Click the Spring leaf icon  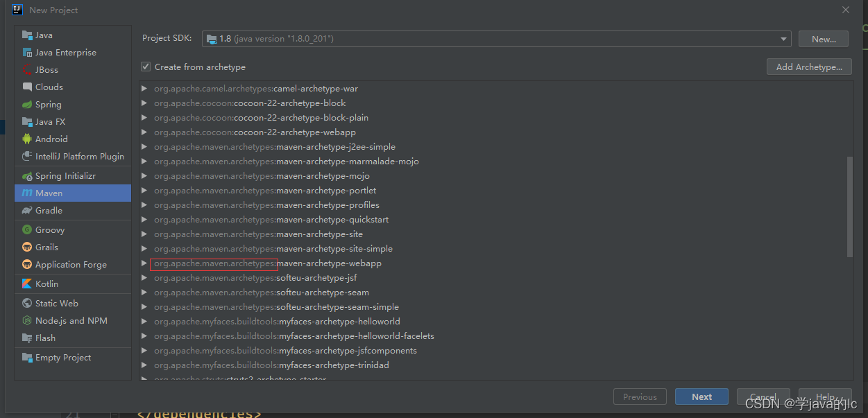click(27, 105)
